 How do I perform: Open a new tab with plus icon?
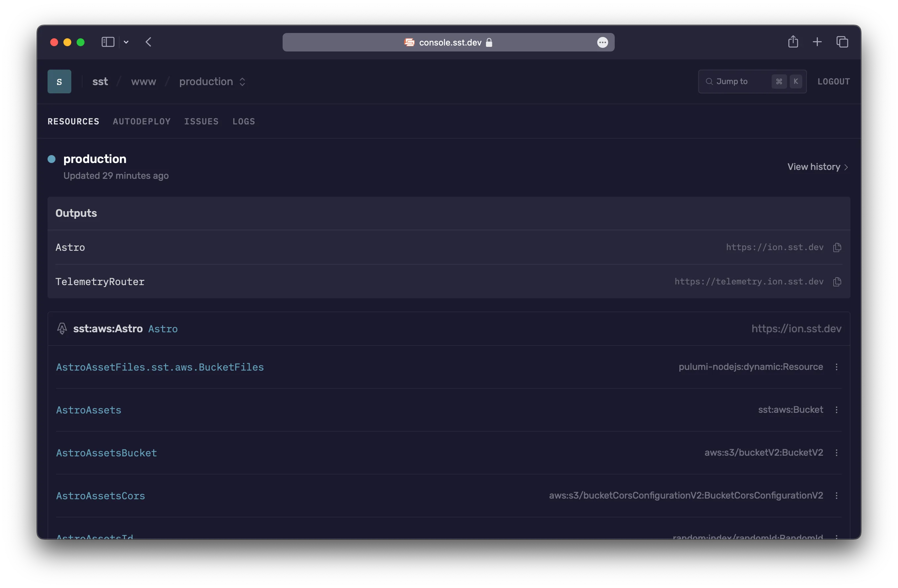point(817,42)
